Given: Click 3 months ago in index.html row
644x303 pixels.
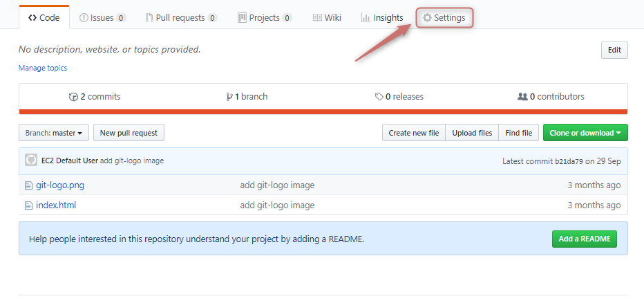Looking at the screenshot, I should pos(594,205).
